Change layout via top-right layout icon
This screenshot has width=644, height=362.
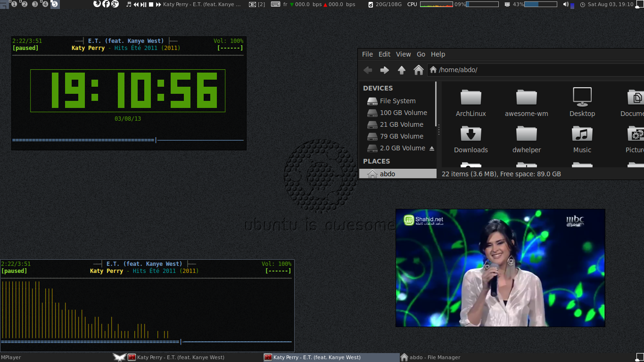pos(640,4)
